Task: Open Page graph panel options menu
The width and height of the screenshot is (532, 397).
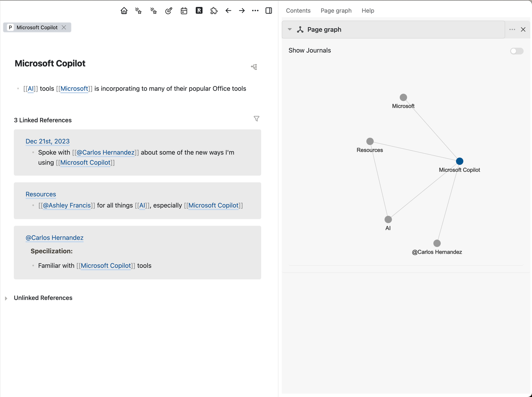Action: (512, 30)
